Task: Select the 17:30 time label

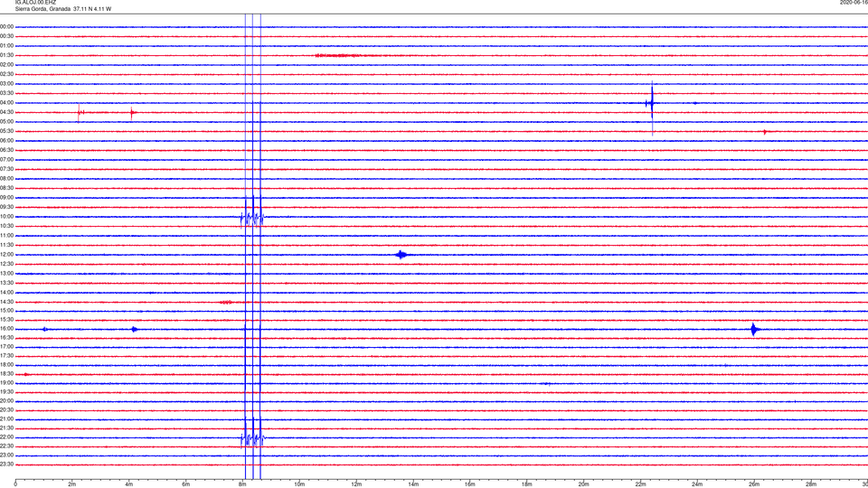Action: (7, 356)
